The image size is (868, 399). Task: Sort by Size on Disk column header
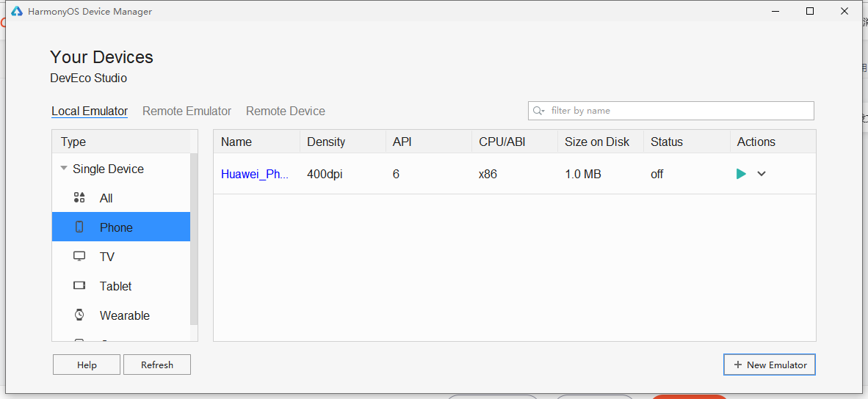tap(601, 142)
